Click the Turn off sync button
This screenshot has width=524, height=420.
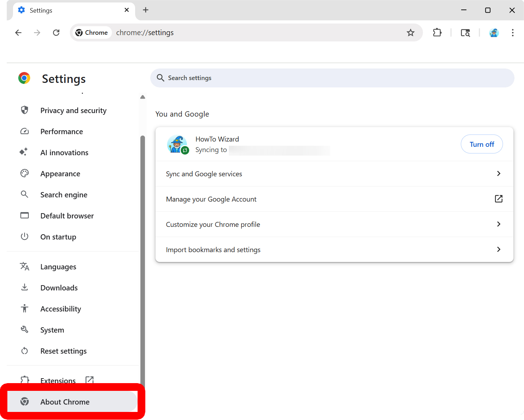482,144
